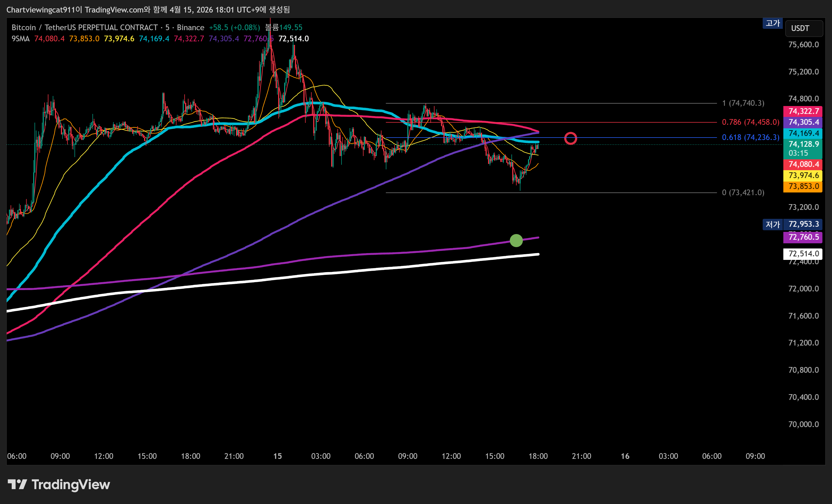Click the pink 74,322.7 price axis tag
Screen dimensions: 832x504
point(803,111)
